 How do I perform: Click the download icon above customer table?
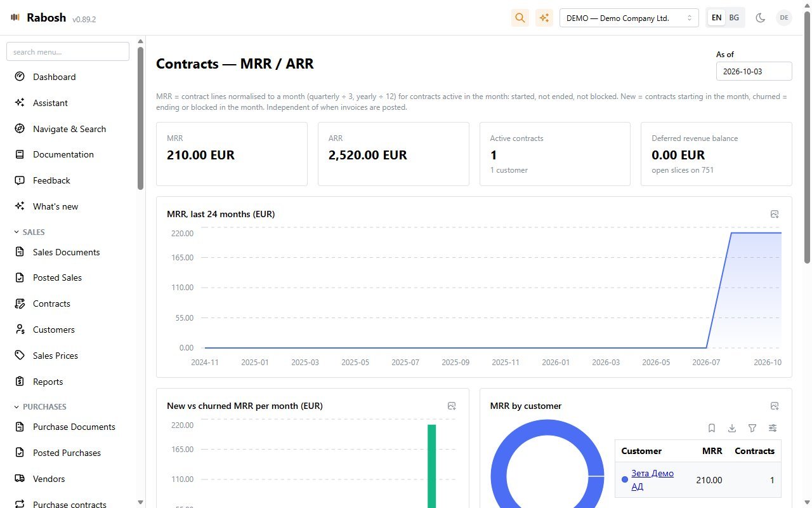coord(732,428)
